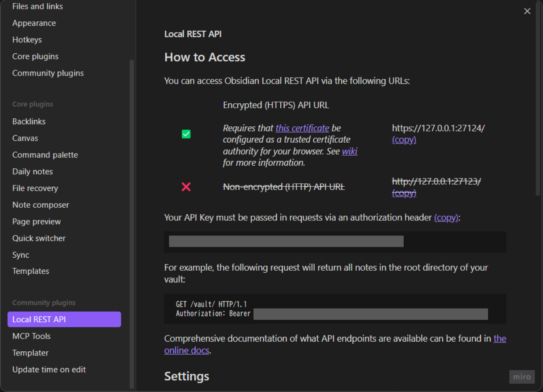Click the 'Settings' heading

click(187, 376)
